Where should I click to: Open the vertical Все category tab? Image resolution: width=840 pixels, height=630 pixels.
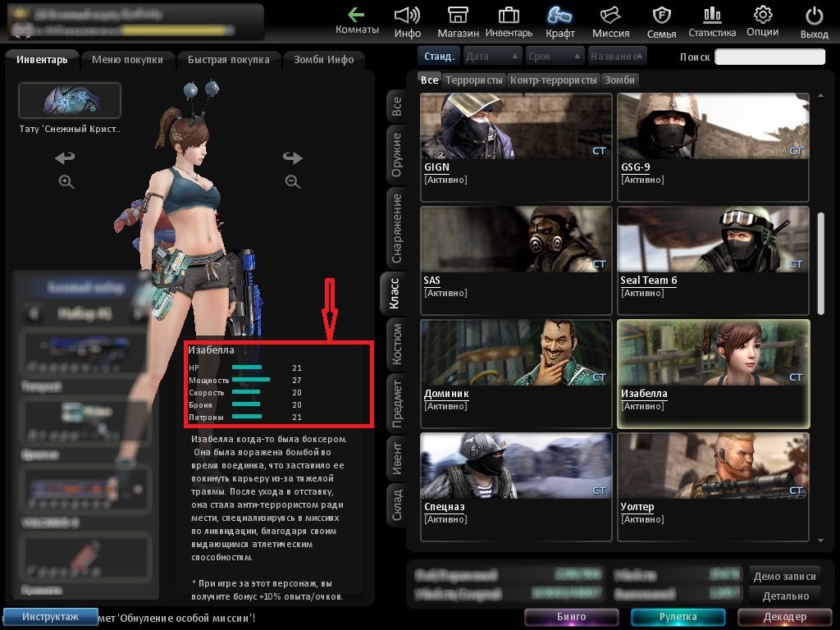[396, 106]
